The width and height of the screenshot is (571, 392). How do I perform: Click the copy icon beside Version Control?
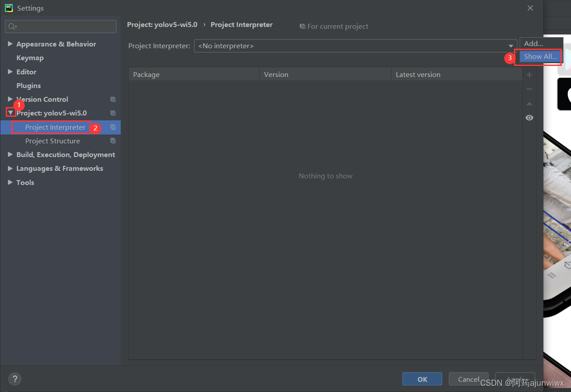tap(113, 99)
